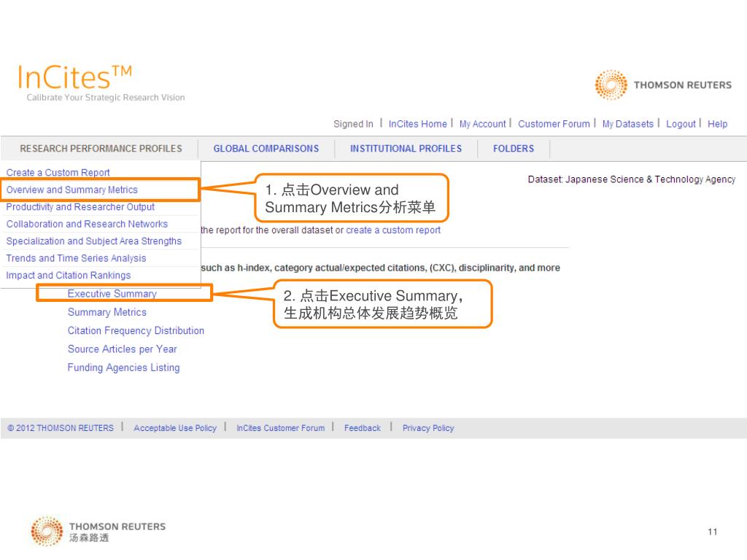
Task: Go to the Folders tab
Action: click(x=514, y=149)
